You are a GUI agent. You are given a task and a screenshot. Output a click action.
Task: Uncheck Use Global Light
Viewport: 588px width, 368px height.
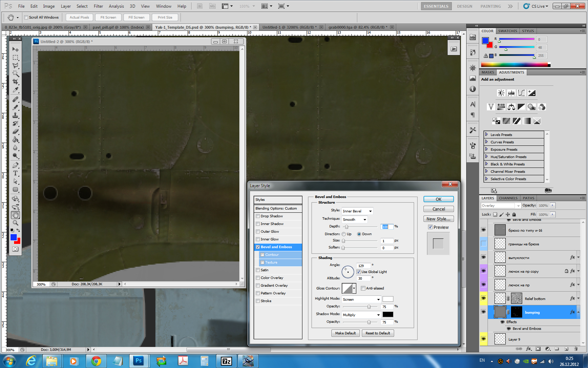358,272
